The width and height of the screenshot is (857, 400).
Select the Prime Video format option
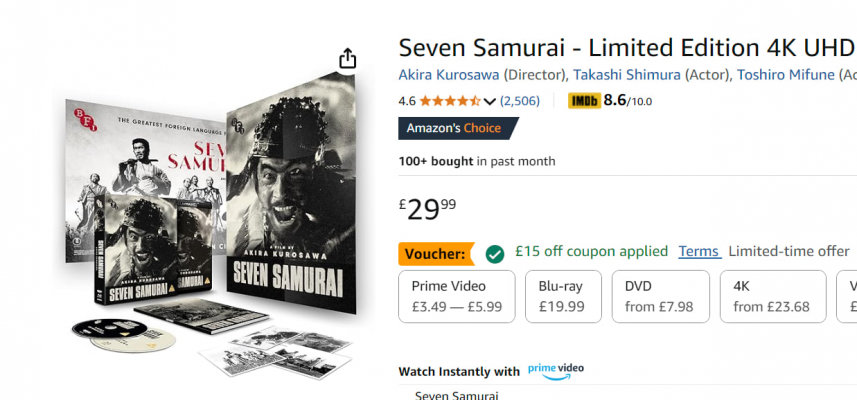click(x=456, y=296)
